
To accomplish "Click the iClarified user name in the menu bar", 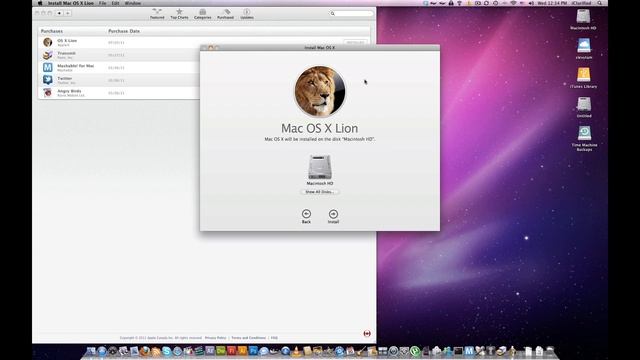I will point(581,3).
